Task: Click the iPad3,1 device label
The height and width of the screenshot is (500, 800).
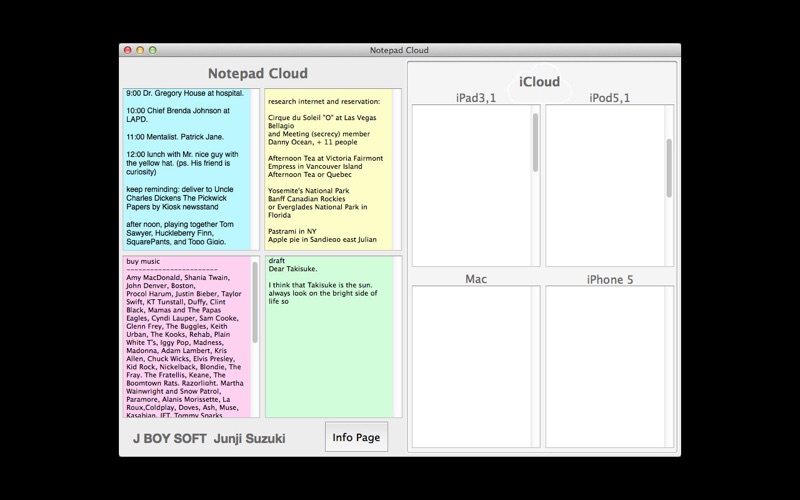Action: click(476, 98)
